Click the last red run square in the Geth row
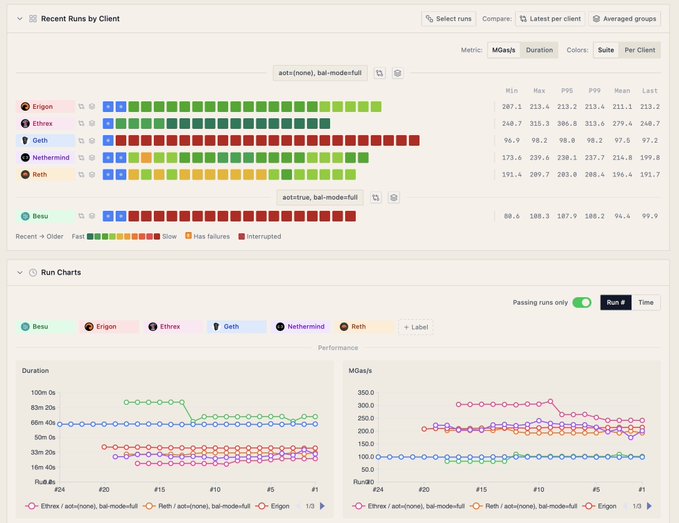Image resolution: width=679 pixels, height=523 pixels. (414, 140)
